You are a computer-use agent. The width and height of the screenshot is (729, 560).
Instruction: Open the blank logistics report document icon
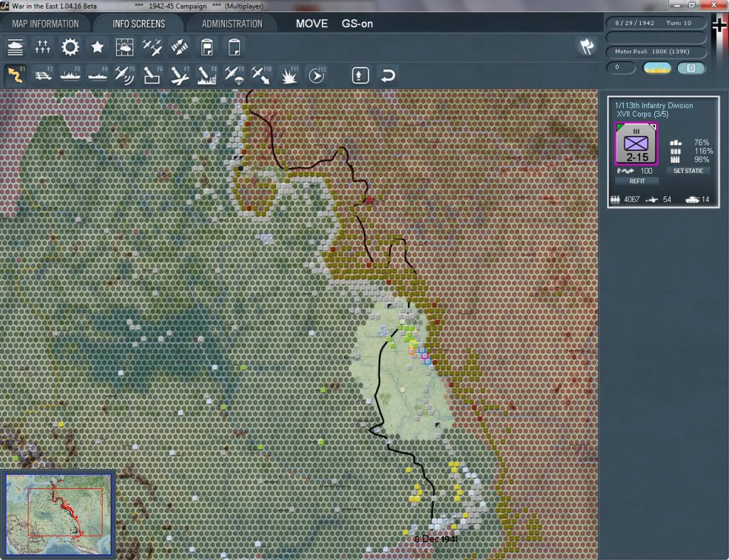[x=234, y=47]
